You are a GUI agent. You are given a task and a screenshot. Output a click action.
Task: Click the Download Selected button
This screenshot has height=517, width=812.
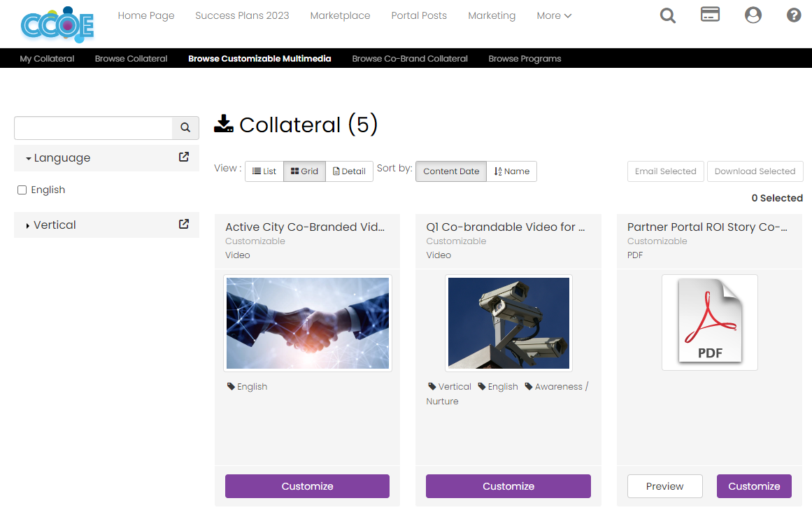coord(755,171)
